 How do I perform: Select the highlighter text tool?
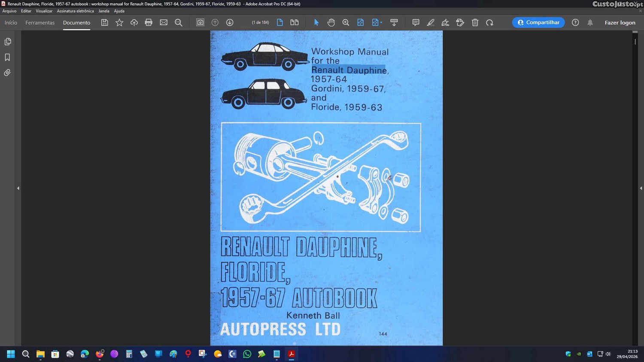pos(431,23)
